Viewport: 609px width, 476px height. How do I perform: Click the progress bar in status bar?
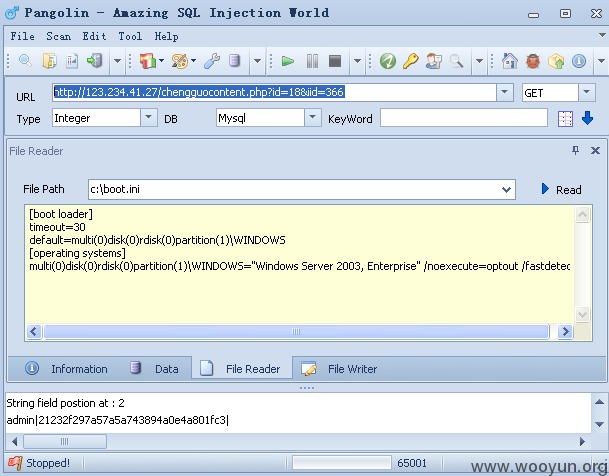[x=342, y=463]
